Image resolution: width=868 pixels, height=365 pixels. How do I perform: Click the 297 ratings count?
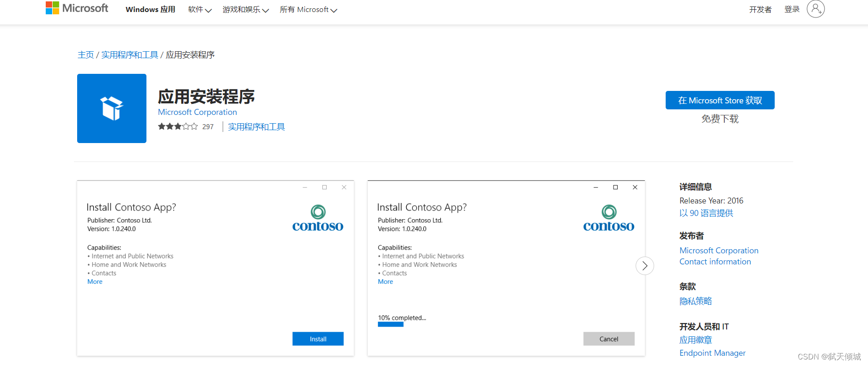click(x=208, y=127)
